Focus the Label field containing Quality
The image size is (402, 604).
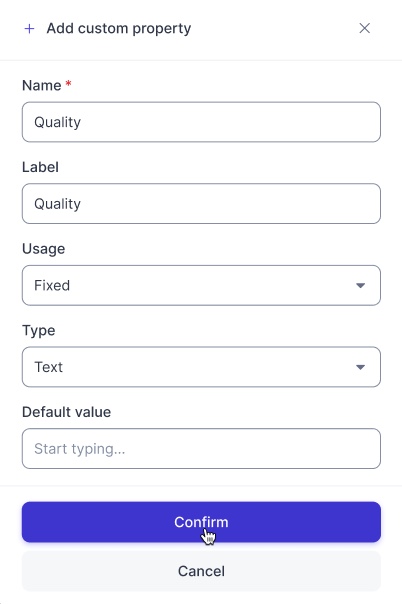point(201,204)
